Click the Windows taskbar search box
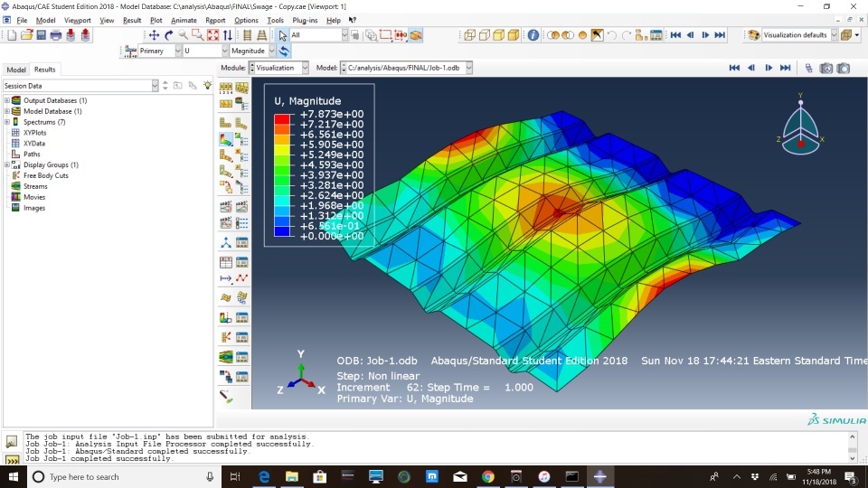Image resolution: width=868 pixels, height=488 pixels. click(x=124, y=477)
